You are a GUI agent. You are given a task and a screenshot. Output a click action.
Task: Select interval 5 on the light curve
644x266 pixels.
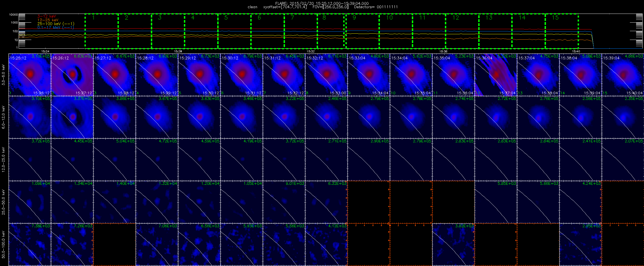click(234, 31)
